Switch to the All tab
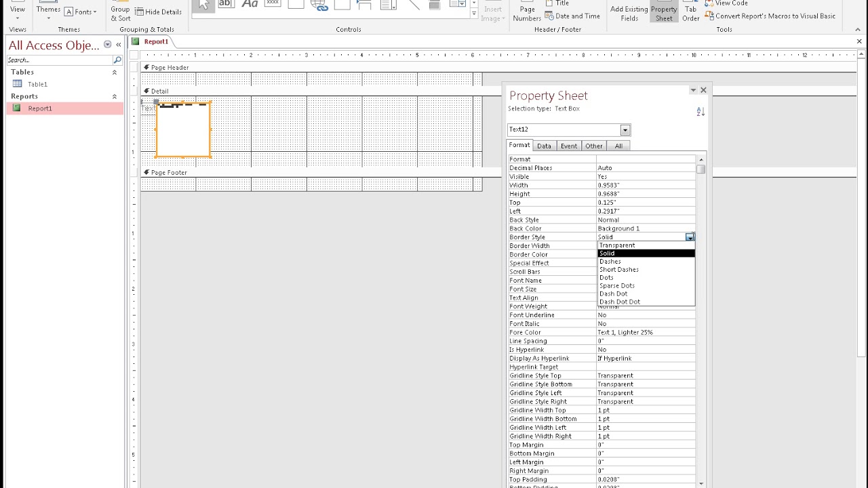Image resolution: width=868 pixels, height=488 pixels. pyautogui.click(x=618, y=146)
